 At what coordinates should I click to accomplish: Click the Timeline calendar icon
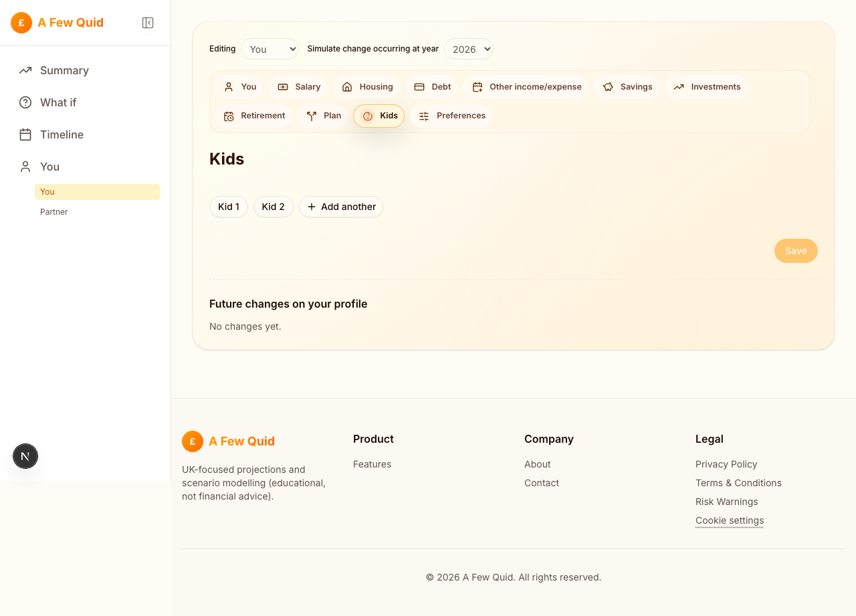coord(25,134)
